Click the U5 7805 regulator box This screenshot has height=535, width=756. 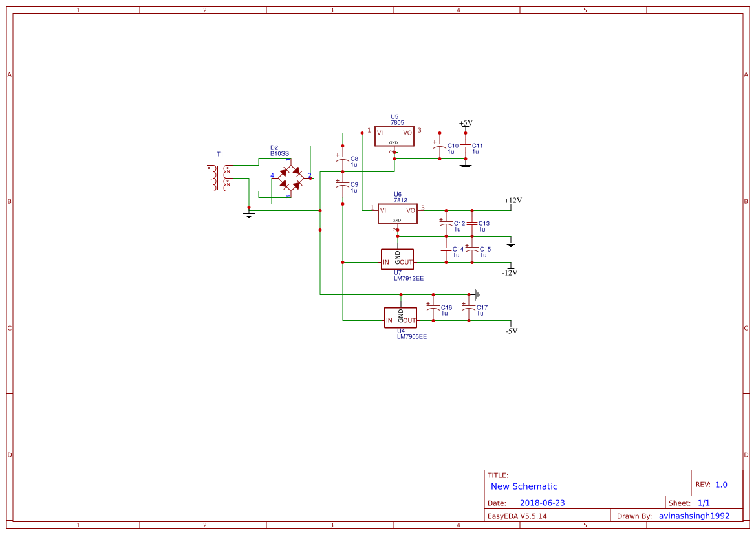(394, 136)
